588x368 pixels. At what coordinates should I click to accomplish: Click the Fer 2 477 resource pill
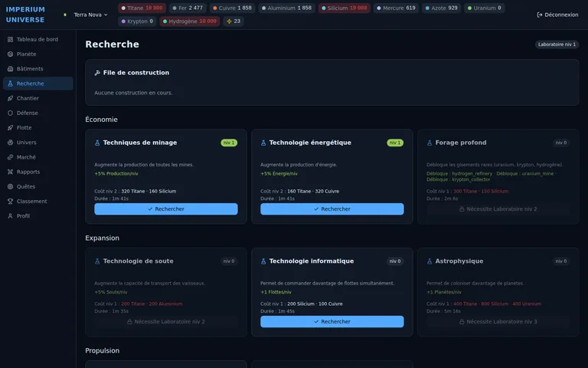[x=188, y=8]
